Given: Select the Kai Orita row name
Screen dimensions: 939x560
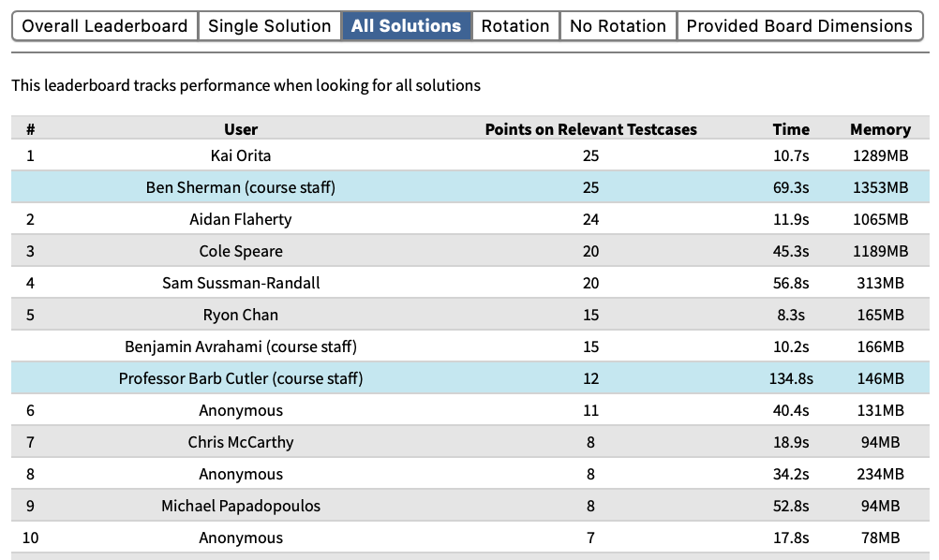Looking at the screenshot, I should tap(241, 155).
